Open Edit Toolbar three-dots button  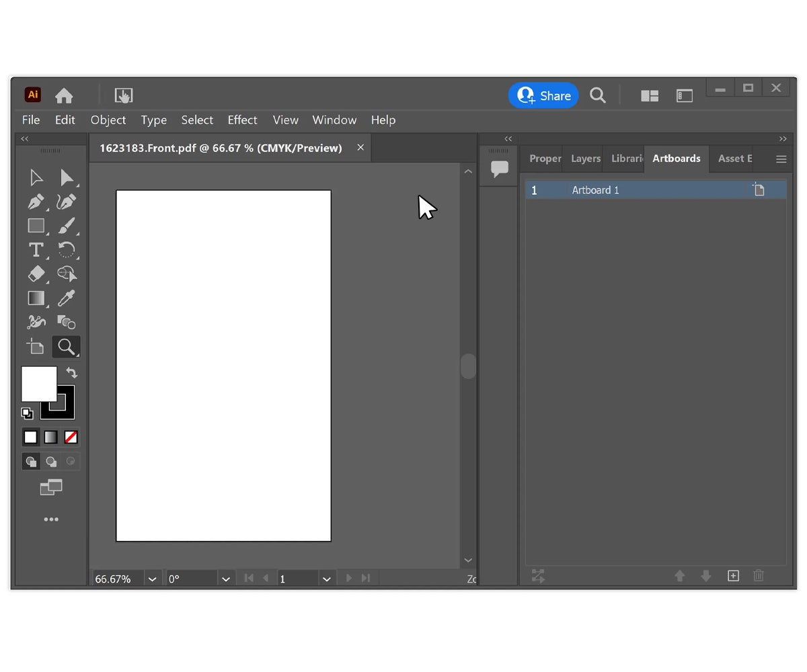pos(51,519)
